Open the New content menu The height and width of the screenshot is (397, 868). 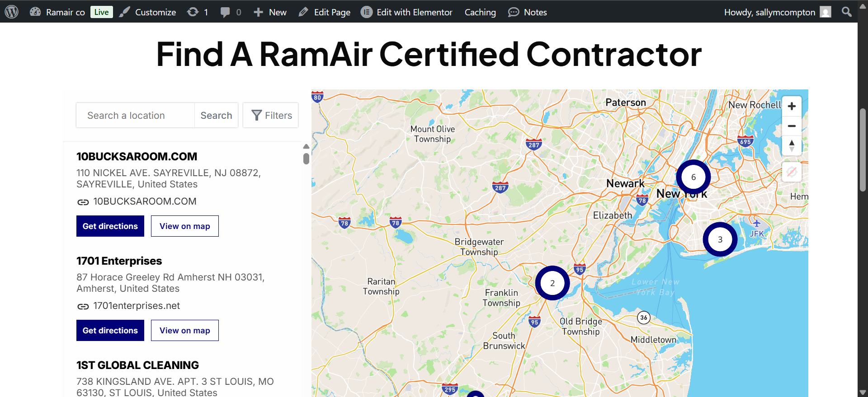tap(270, 12)
